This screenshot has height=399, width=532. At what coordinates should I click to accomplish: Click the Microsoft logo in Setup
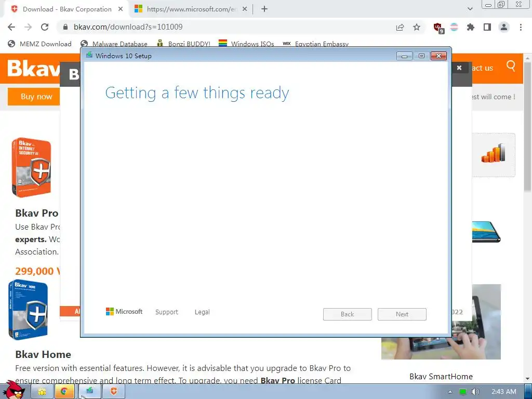click(124, 312)
